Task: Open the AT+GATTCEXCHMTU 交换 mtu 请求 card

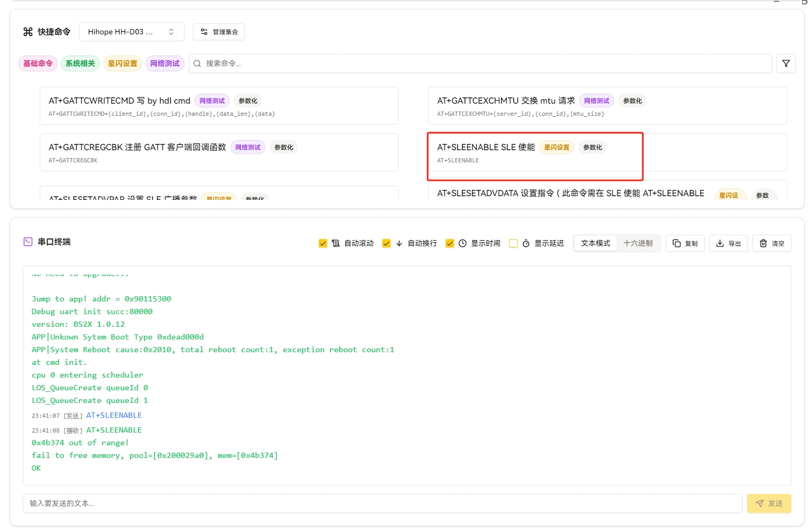Action: (x=607, y=106)
